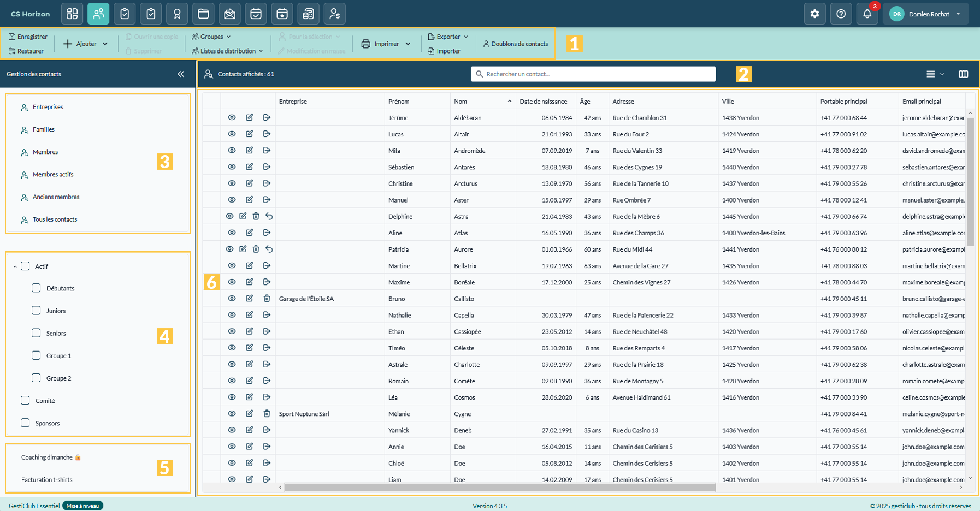Click the vertical scrollbar of the grid
Image resolution: width=980 pixels, height=511 pixels.
tap(970, 182)
